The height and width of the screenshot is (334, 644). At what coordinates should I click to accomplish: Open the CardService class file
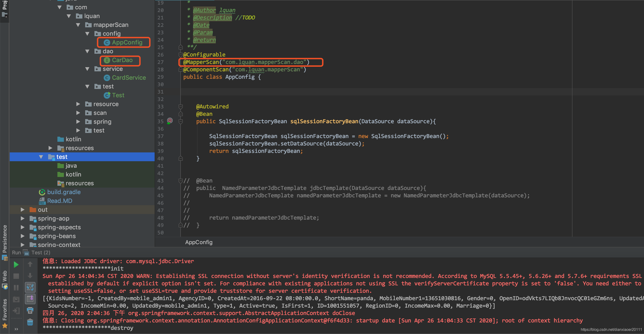pos(128,78)
